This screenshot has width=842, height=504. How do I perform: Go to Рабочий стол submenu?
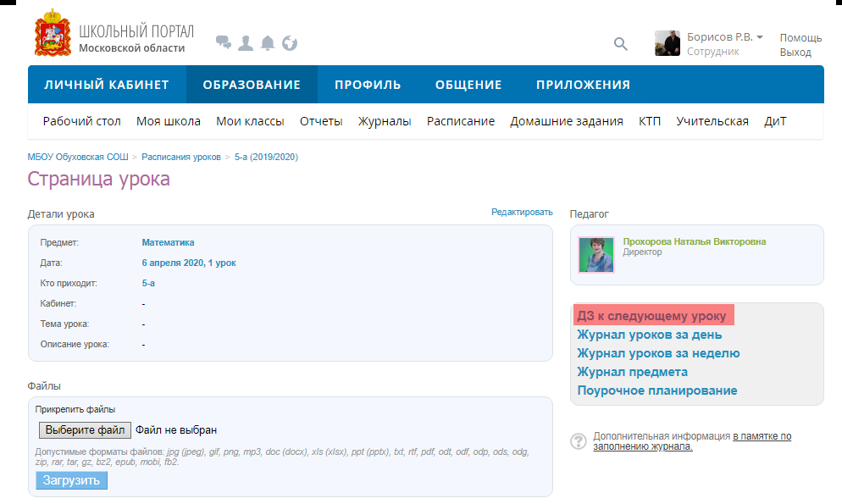(x=81, y=121)
